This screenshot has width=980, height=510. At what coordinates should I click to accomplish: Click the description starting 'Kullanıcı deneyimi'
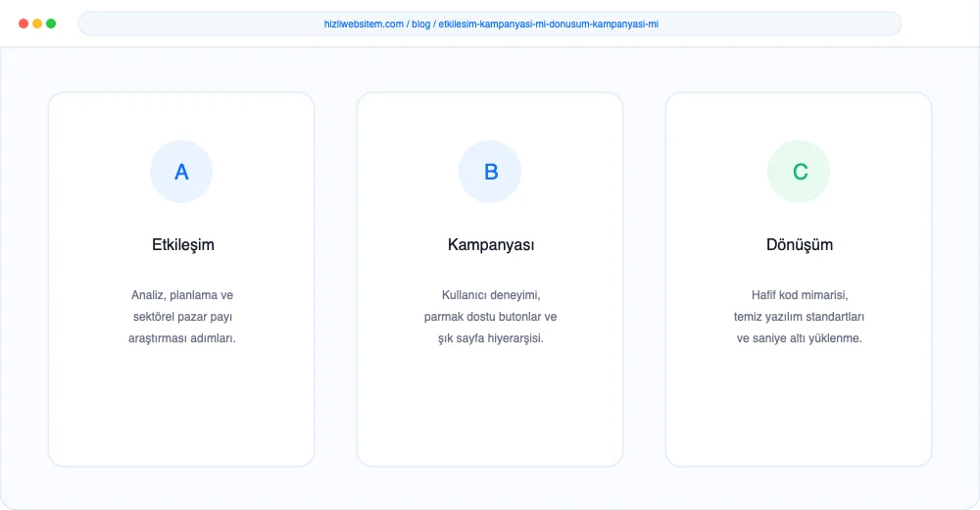[491, 317]
